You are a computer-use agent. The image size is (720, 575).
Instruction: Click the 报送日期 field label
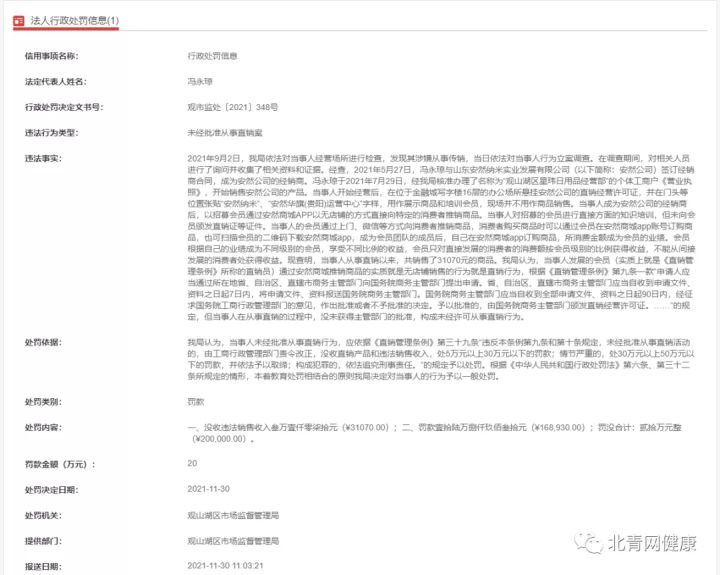[43, 567]
